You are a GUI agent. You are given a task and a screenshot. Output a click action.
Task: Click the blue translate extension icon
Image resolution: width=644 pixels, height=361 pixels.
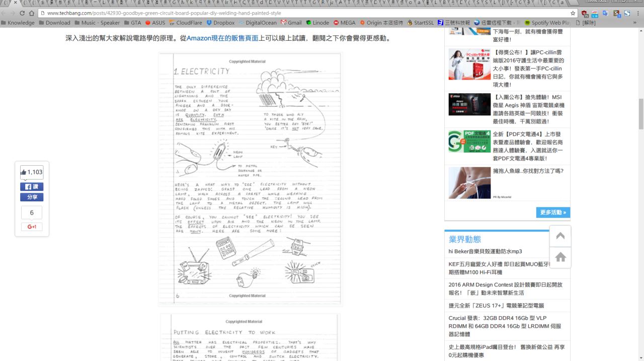(606, 13)
